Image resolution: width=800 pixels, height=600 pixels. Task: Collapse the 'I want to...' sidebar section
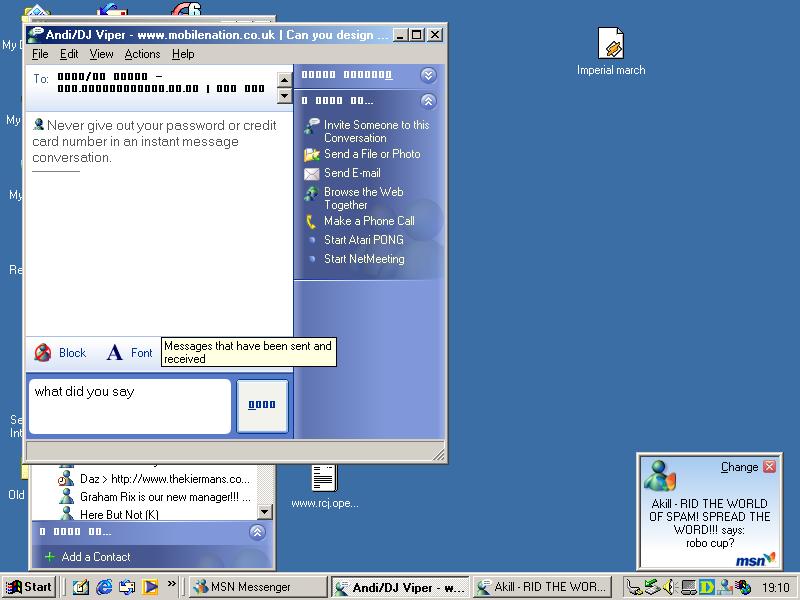[x=428, y=101]
